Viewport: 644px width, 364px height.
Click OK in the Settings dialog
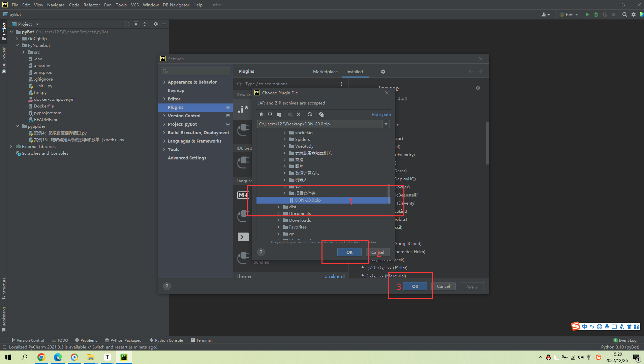coord(415,286)
